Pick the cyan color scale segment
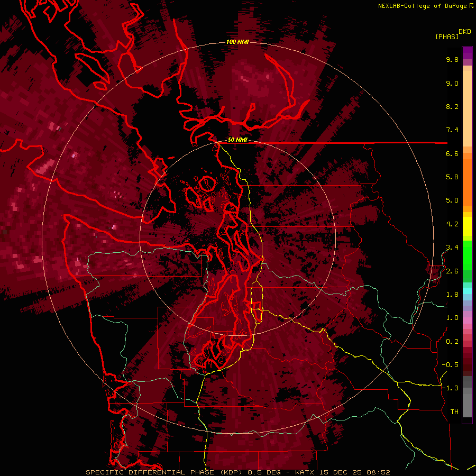 click(x=467, y=291)
